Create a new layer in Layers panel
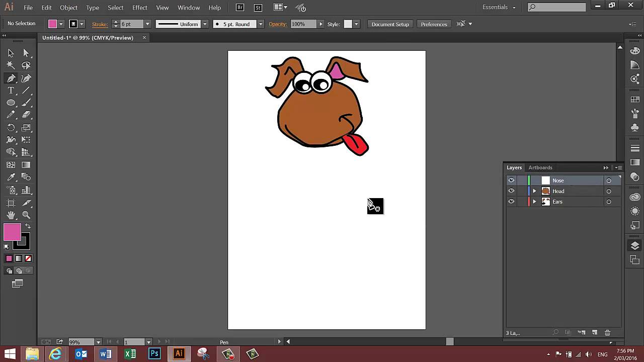Image resolution: width=644 pixels, height=362 pixels. 594,333
